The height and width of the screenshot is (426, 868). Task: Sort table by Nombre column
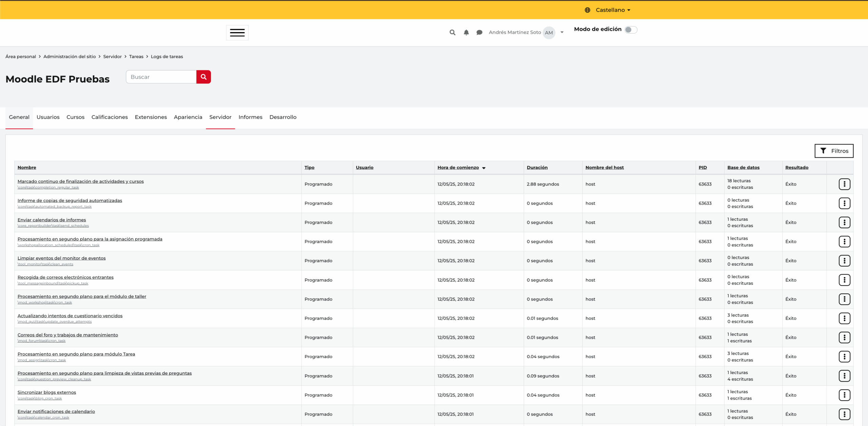tap(27, 168)
